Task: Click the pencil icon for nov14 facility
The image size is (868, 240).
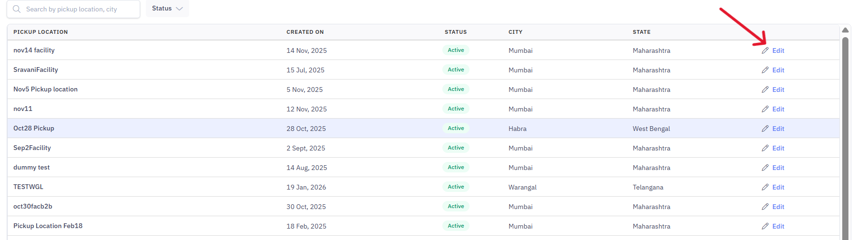Action: tap(765, 50)
